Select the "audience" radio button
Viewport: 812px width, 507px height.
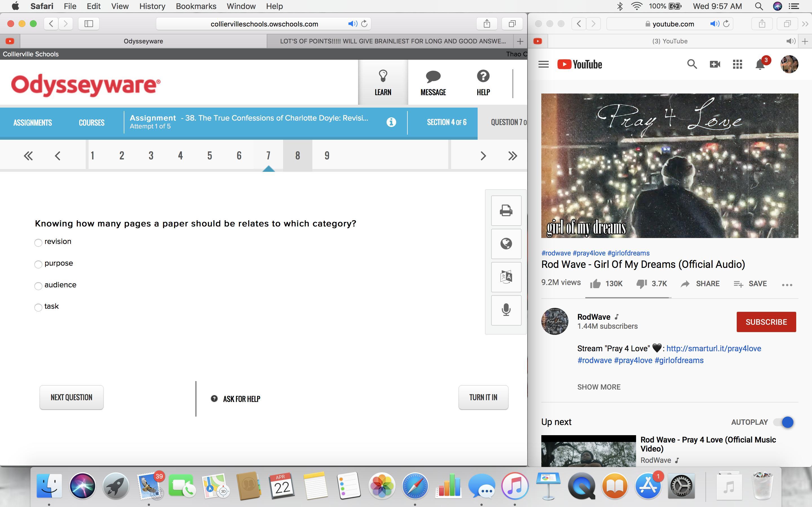click(38, 286)
